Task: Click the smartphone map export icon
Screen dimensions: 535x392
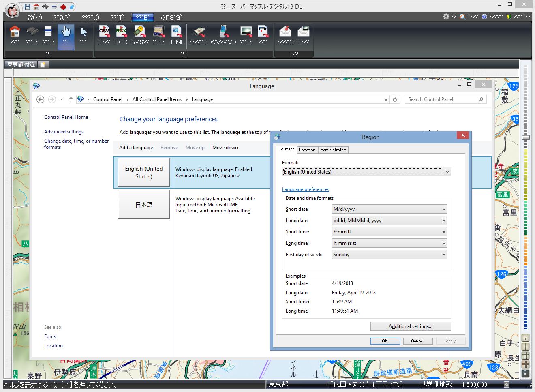Action: [x=199, y=31]
